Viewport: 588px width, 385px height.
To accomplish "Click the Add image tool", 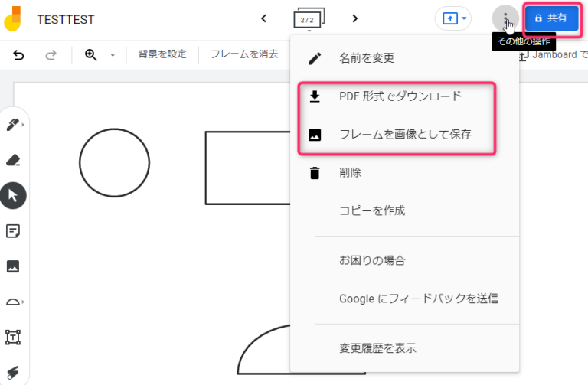I will pyautogui.click(x=13, y=266).
